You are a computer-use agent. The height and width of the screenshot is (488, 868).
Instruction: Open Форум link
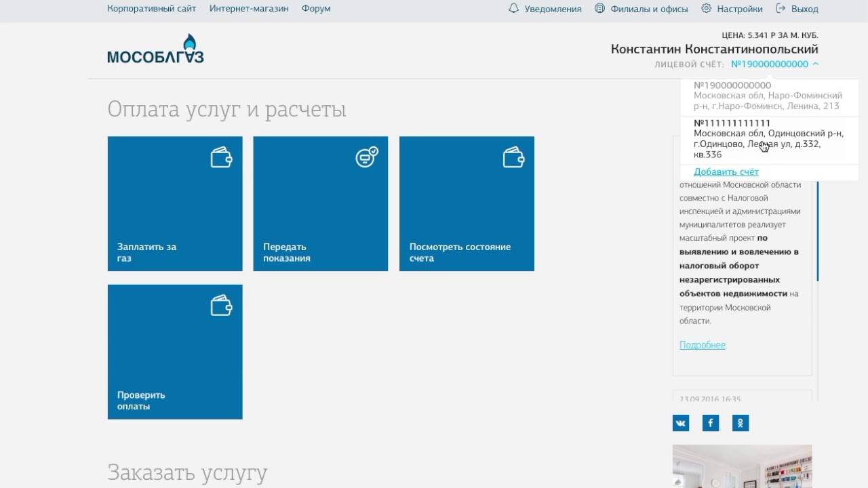click(x=316, y=9)
